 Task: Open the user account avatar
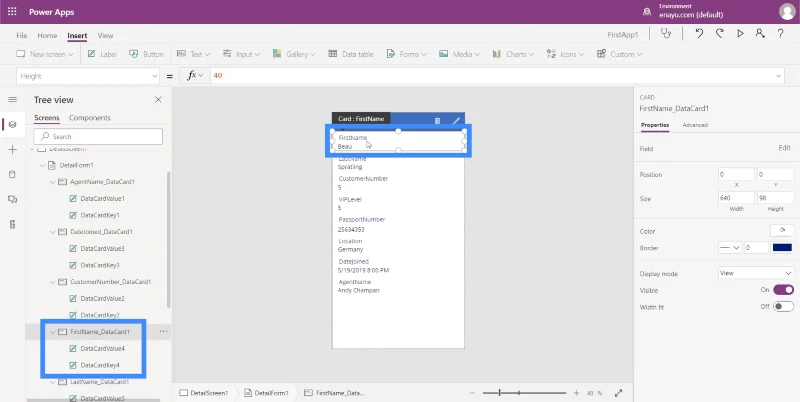(787, 12)
